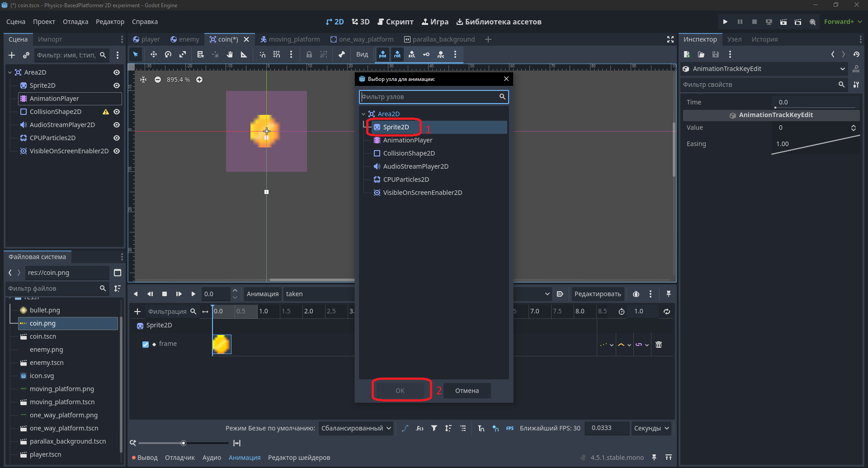Toggle animation loop icon
The height and width of the screenshot is (468, 868).
coord(667,311)
